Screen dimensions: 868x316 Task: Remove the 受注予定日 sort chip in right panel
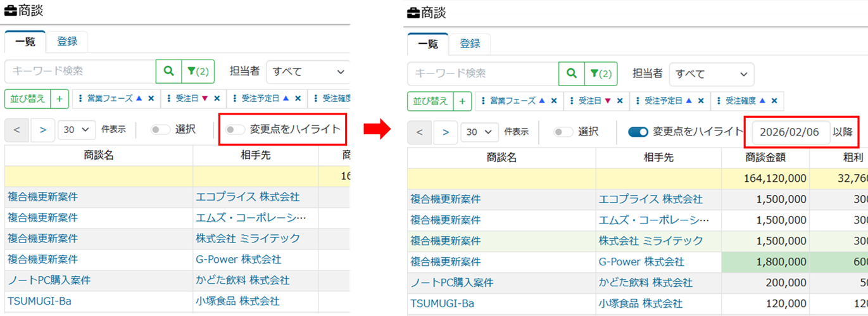pos(701,100)
